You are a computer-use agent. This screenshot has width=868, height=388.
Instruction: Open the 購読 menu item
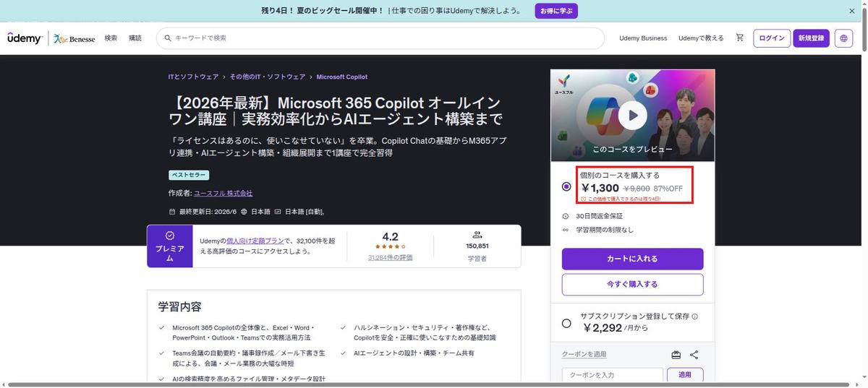coord(135,38)
